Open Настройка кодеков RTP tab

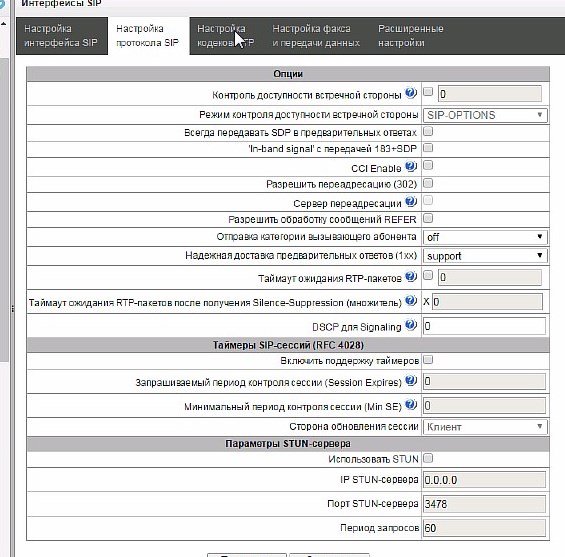(x=226, y=36)
